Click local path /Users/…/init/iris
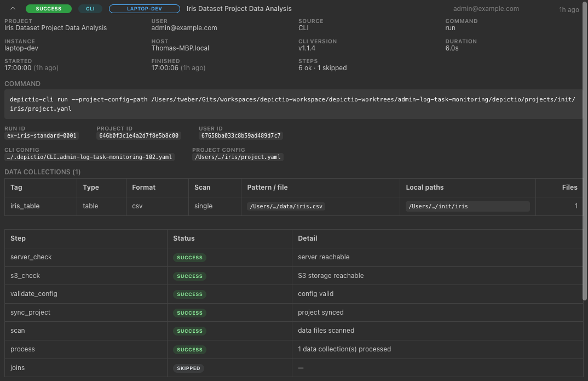Image resolution: width=588 pixels, height=381 pixels. 468,206
